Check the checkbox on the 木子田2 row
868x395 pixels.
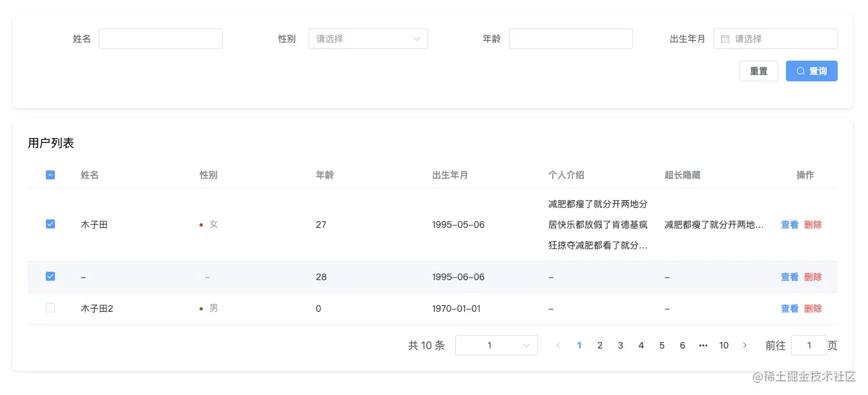[50, 308]
